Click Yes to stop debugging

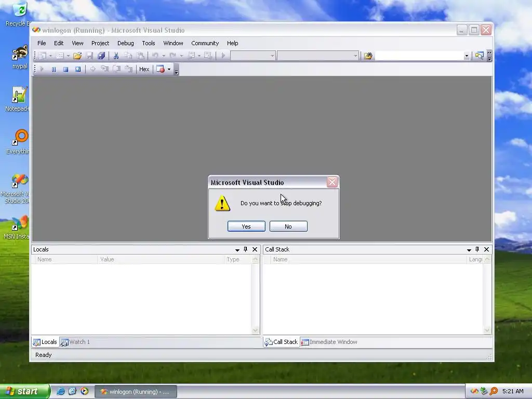[246, 227]
